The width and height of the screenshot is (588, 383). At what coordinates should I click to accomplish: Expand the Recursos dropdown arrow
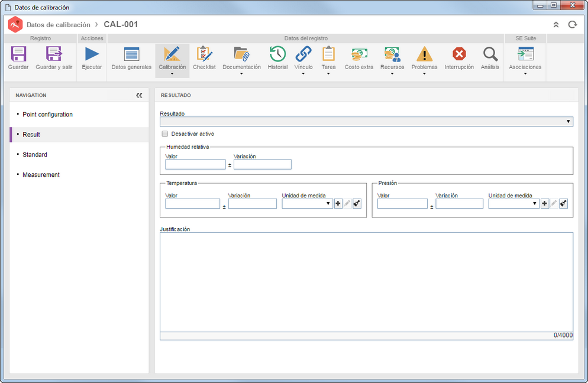tap(392, 74)
